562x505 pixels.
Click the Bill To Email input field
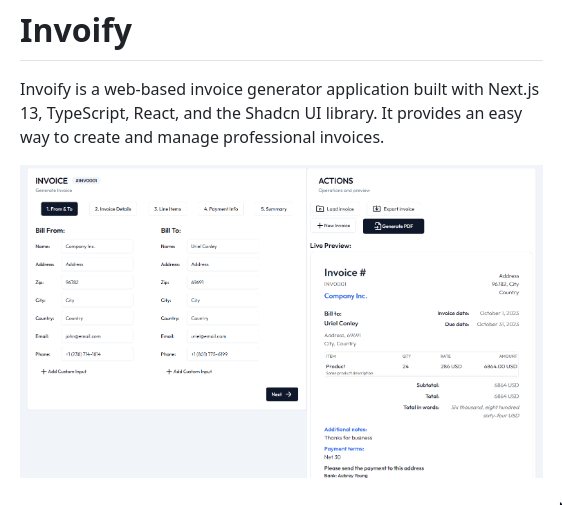[223, 336]
